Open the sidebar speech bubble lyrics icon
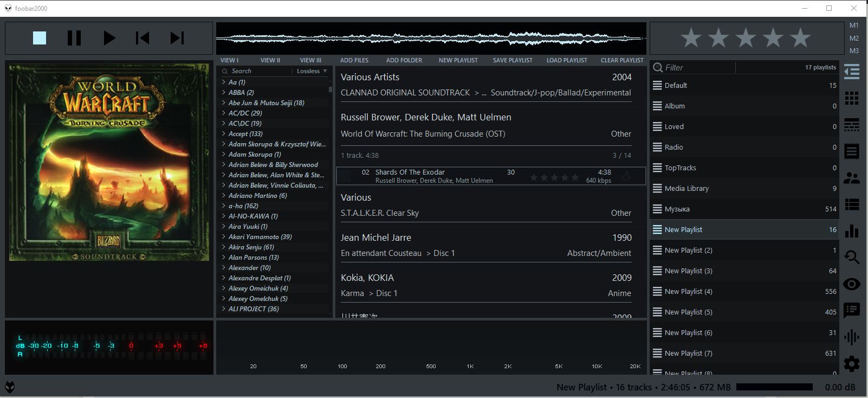The height and width of the screenshot is (398, 868). pyautogui.click(x=852, y=310)
